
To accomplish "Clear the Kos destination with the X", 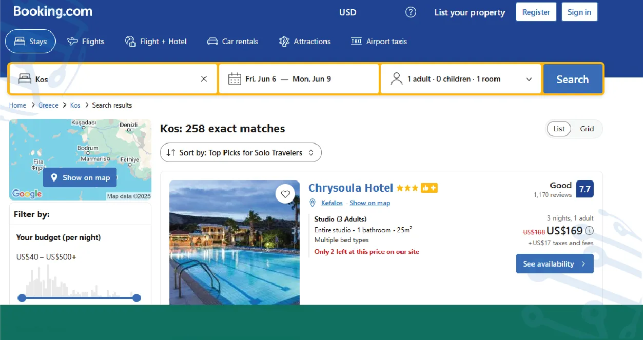I will point(203,78).
